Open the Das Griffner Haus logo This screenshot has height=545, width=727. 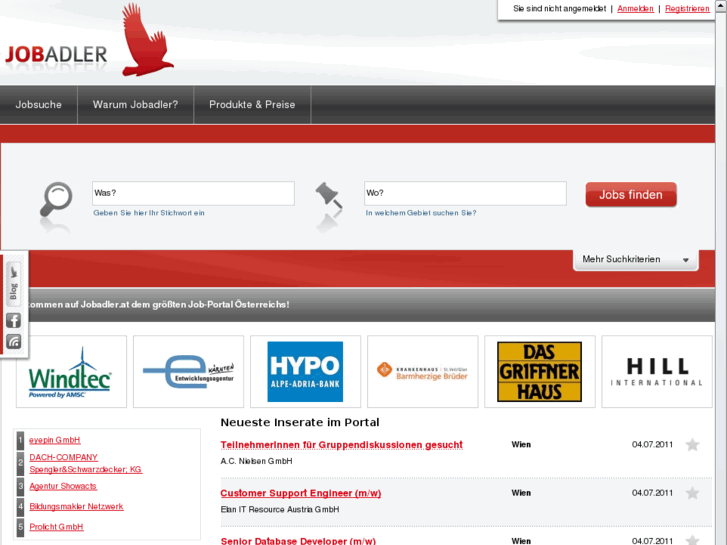point(540,372)
